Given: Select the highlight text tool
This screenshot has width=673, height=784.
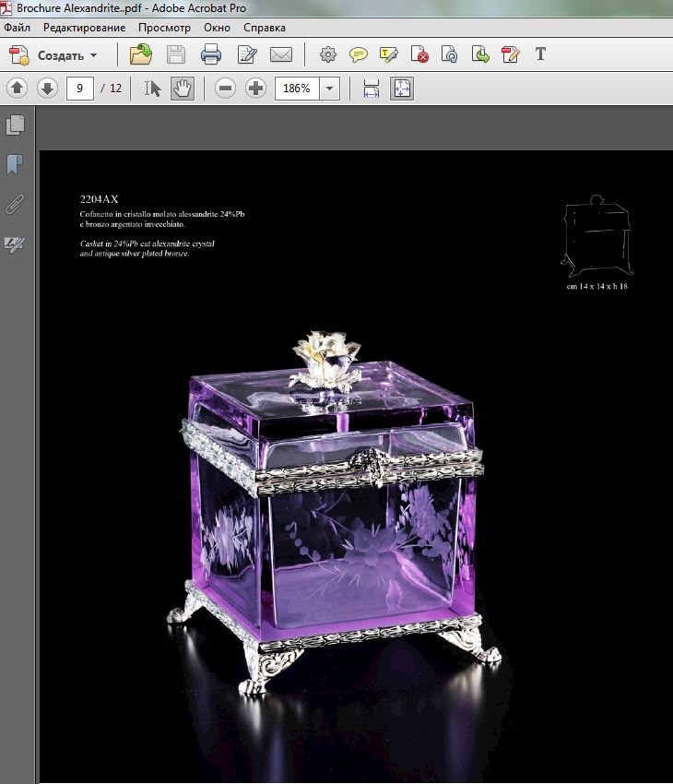Looking at the screenshot, I should tap(388, 54).
